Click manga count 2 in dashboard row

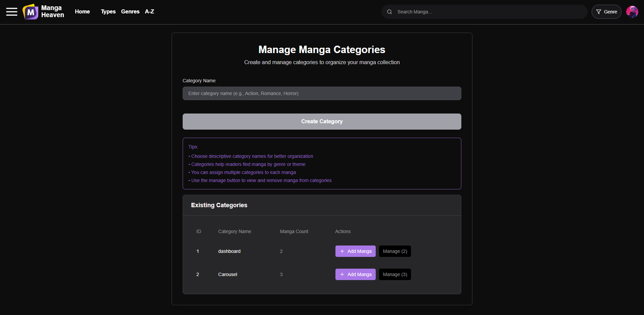tap(281, 251)
